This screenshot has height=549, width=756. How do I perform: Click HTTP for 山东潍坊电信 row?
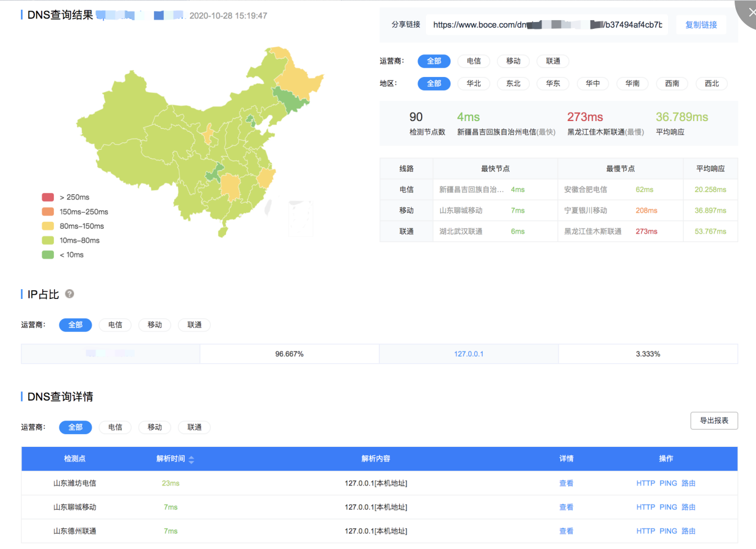click(x=645, y=484)
